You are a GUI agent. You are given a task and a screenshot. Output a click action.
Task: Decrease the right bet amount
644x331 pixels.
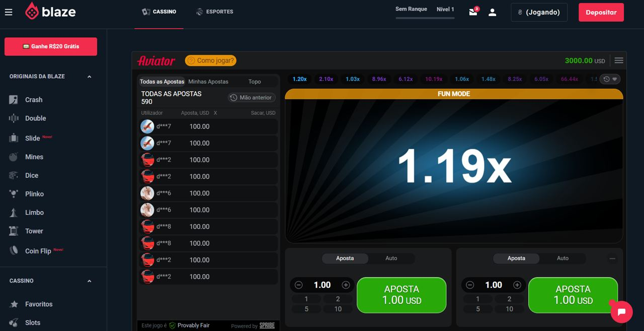click(x=470, y=285)
